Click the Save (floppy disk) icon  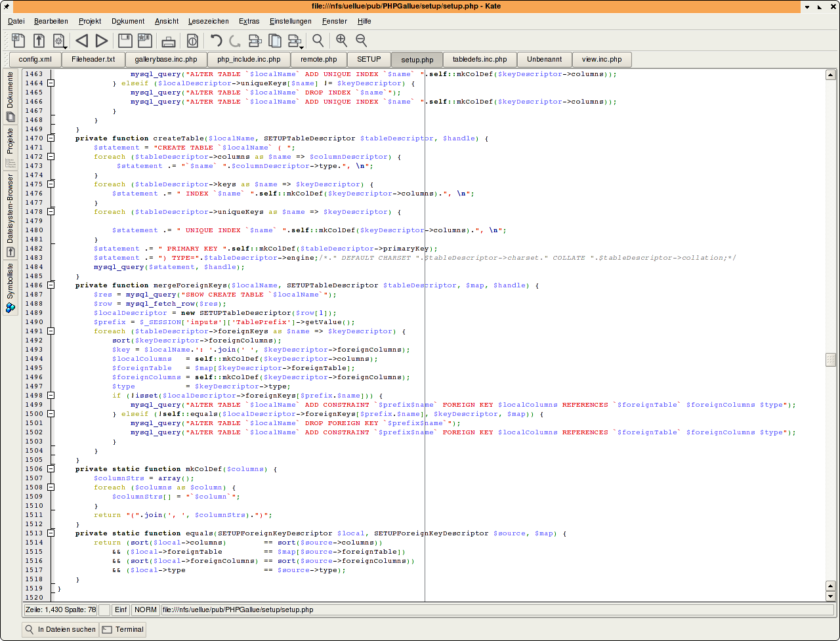(x=125, y=41)
